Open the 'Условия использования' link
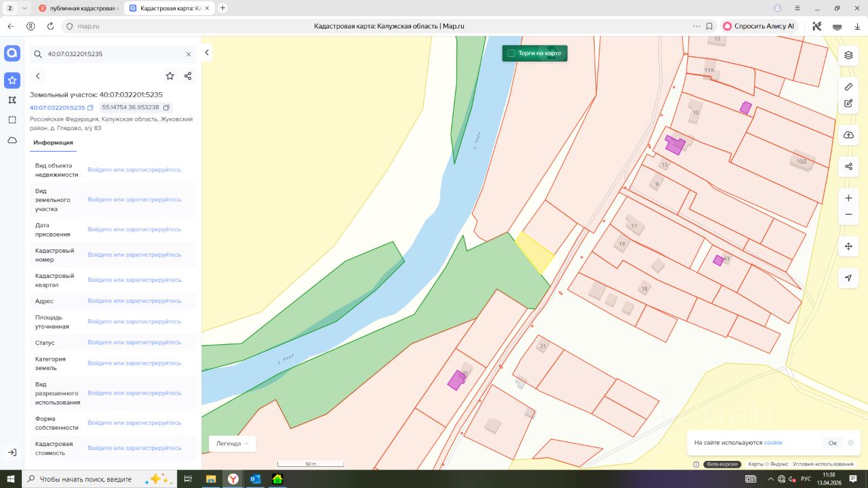This screenshot has width=868, height=488. click(x=823, y=464)
